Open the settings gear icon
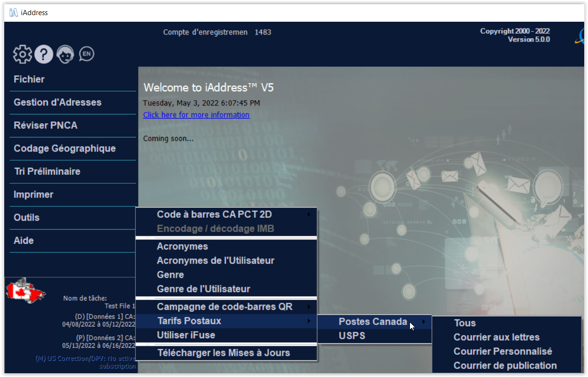This screenshot has height=377, width=588. pos(23,54)
